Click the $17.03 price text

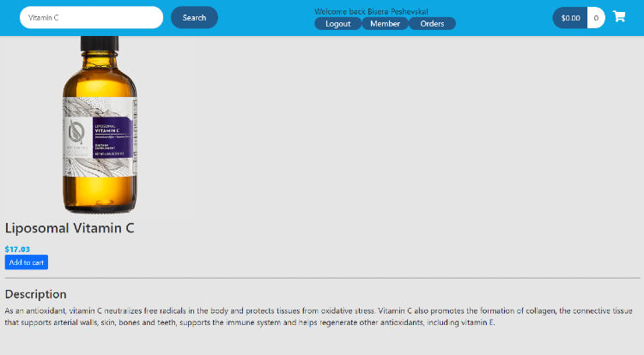[17, 250]
